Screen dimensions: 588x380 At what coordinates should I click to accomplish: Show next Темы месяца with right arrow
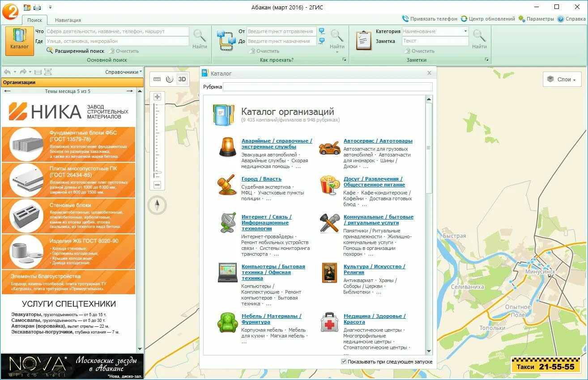click(x=130, y=91)
